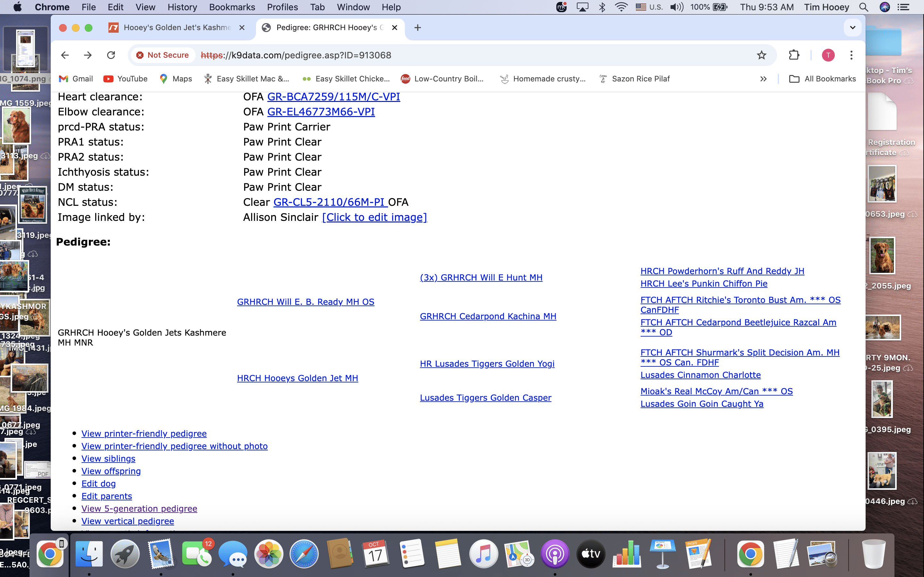Open macOS Control Center toggles icon
This screenshot has width=924, height=577.
[x=903, y=7]
